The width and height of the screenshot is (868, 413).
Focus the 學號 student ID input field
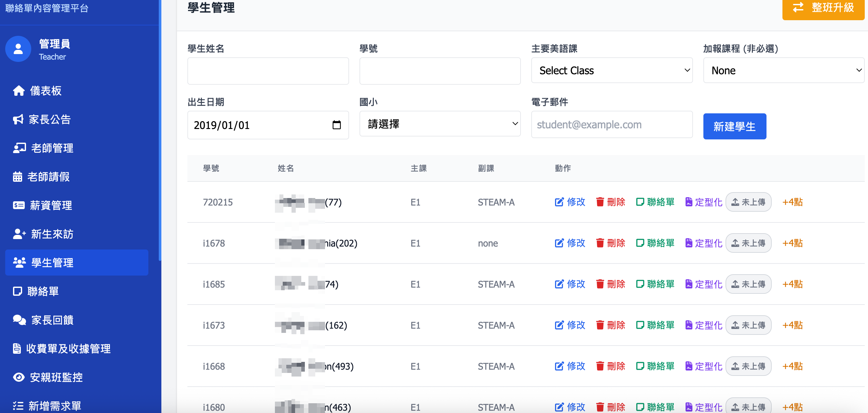click(x=440, y=71)
